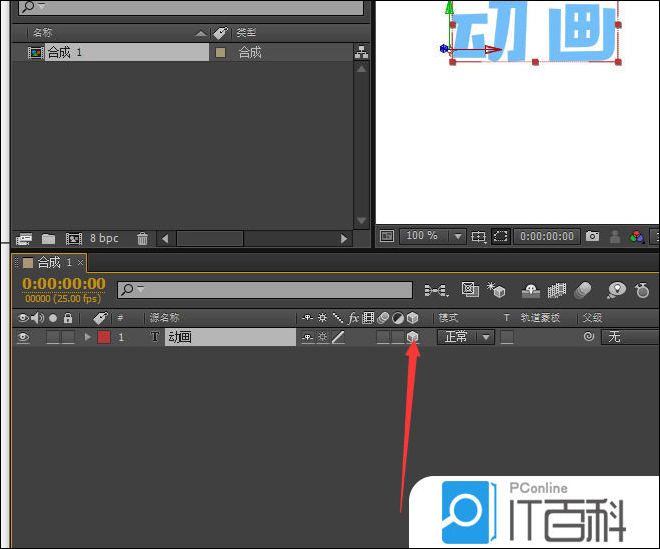Click the fx effects switch column header
Image resolution: width=660 pixels, height=549 pixels.
click(x=353, y=318)
